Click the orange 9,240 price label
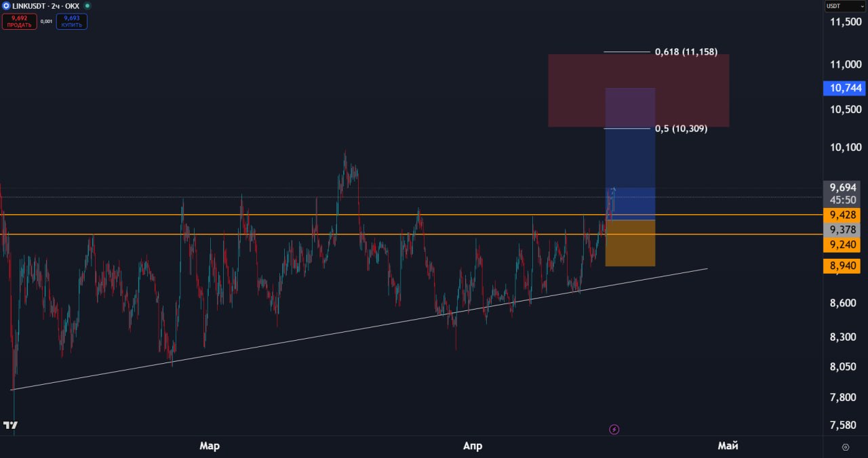This screenshot has height=458, width=868. pos(844,245)
